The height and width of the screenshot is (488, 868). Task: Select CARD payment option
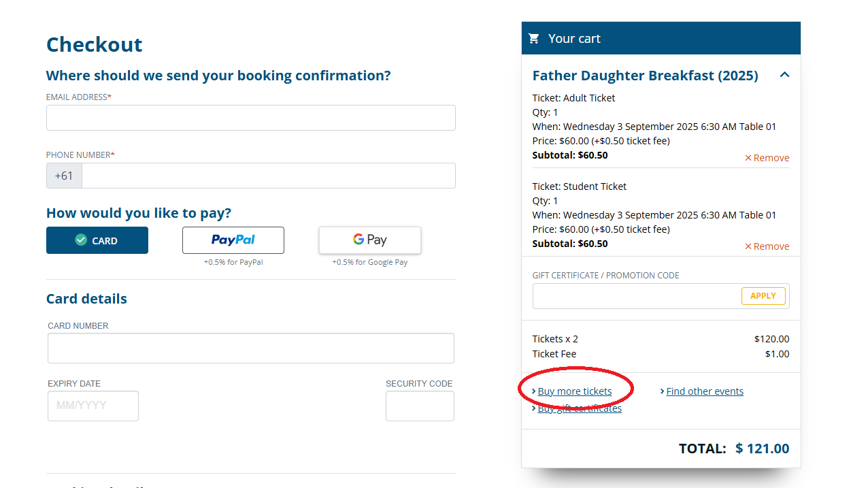click(97, 240)
